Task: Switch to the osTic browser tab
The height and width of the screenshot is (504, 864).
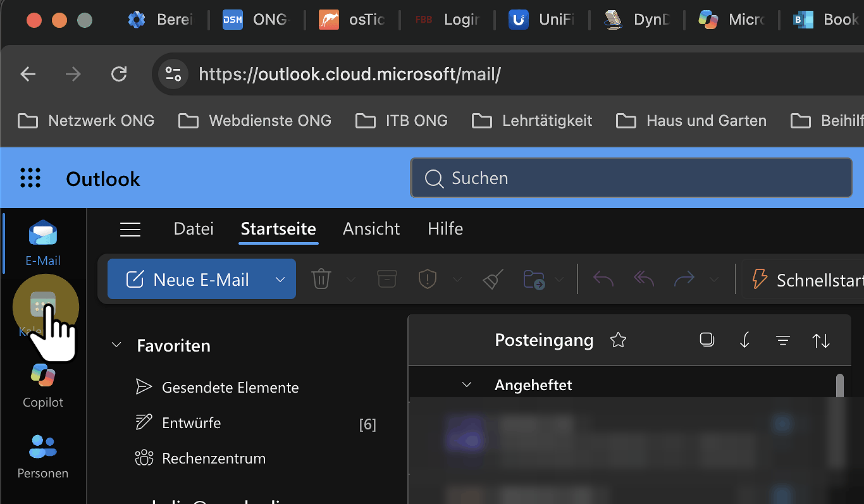Action: [352, 20]
